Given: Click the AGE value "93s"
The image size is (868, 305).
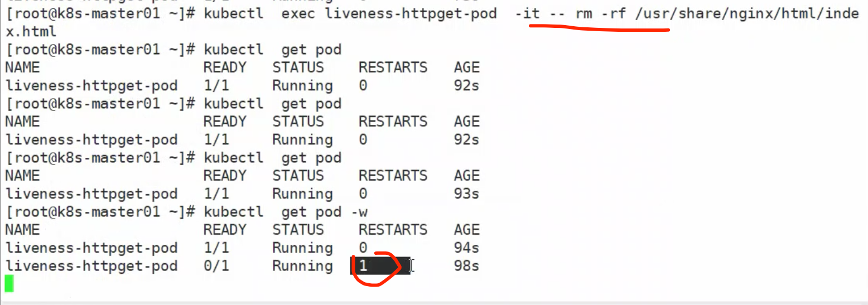Looking at the screenshot, I should (x=467, y=193).
